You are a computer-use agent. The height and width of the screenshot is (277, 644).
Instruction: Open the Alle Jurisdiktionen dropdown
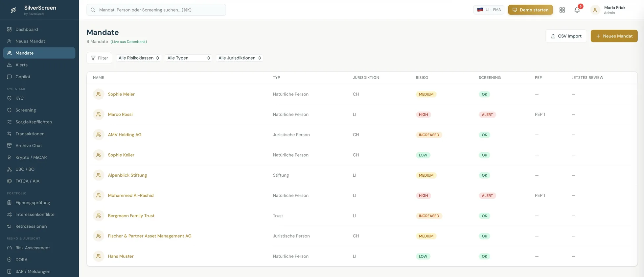click(240, 58)
